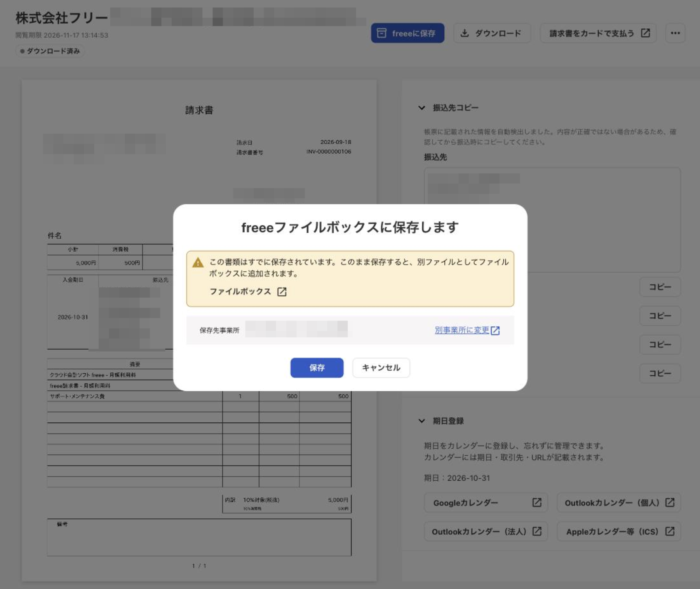The height and width of the screenshot is (589, 700).
Task: Collapse the 振込先コピー section chevron
Action: coord(422,108)
